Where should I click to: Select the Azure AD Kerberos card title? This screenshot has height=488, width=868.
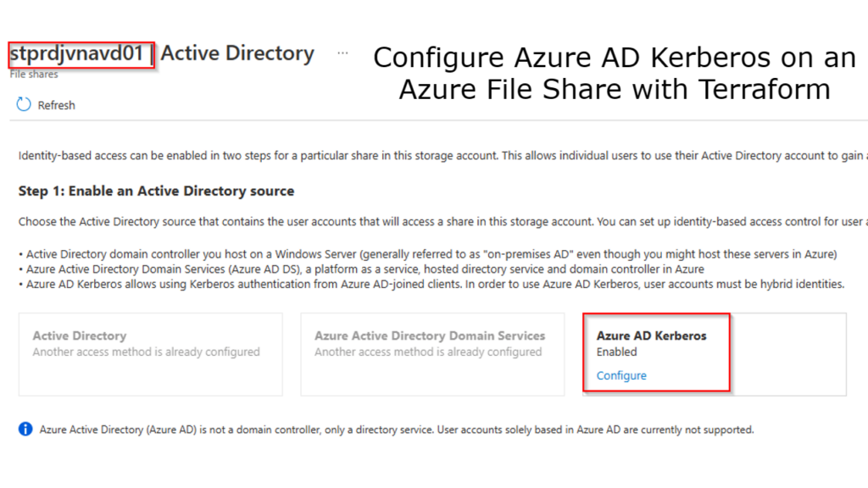651,335
